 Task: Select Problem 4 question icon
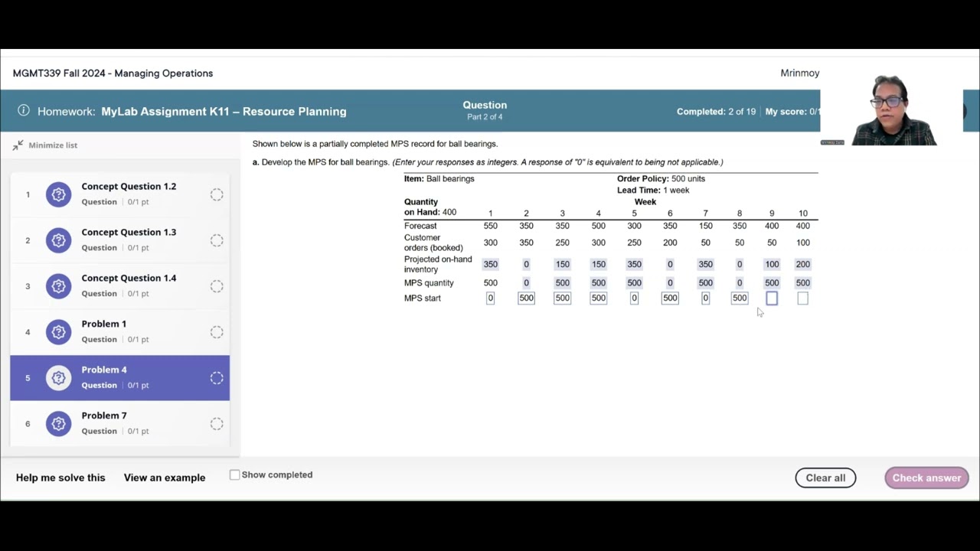pyautogui.click(x=58, y=378)
